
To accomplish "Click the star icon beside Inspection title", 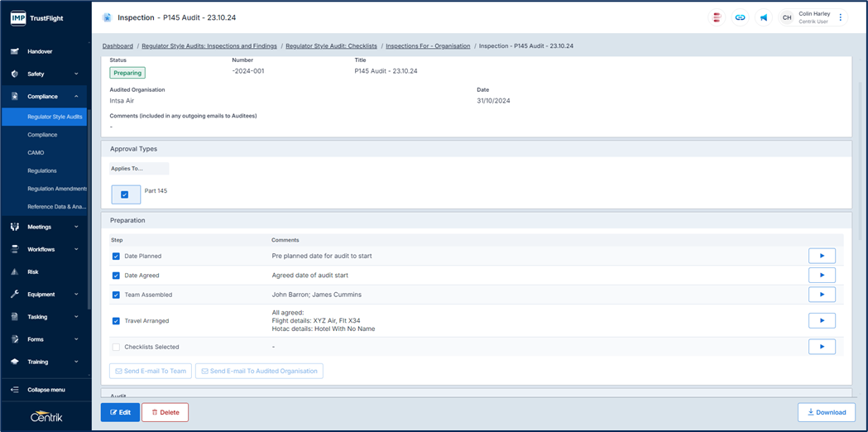I will coord(107,17).
